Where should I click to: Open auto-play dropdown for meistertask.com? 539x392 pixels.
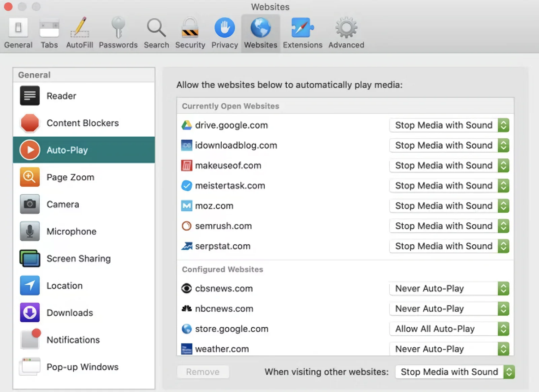point(449,186)
